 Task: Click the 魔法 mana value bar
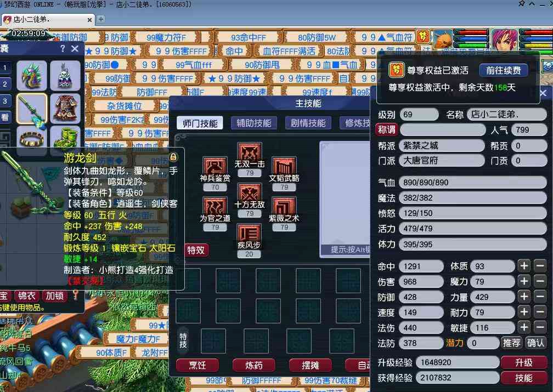point(472,198)
